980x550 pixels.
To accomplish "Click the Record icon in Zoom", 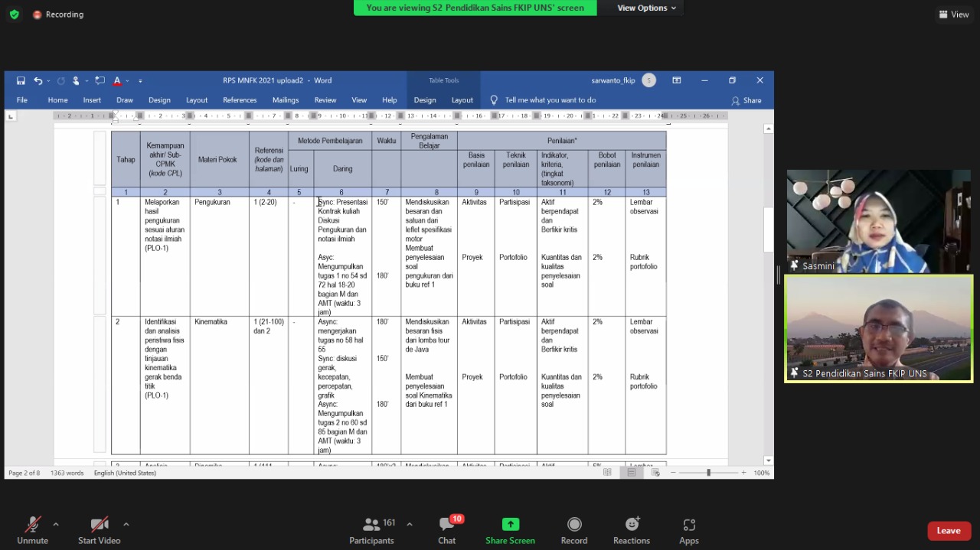I will pyautogui.click(x=574, y=525).
